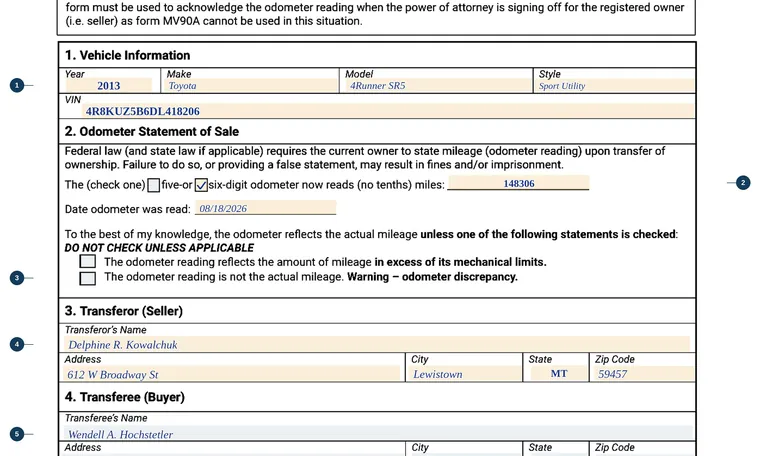Edit seller address 612 W Broadway St
The height and width of the screenshot is (456, 760).
(x=233, y=374)
